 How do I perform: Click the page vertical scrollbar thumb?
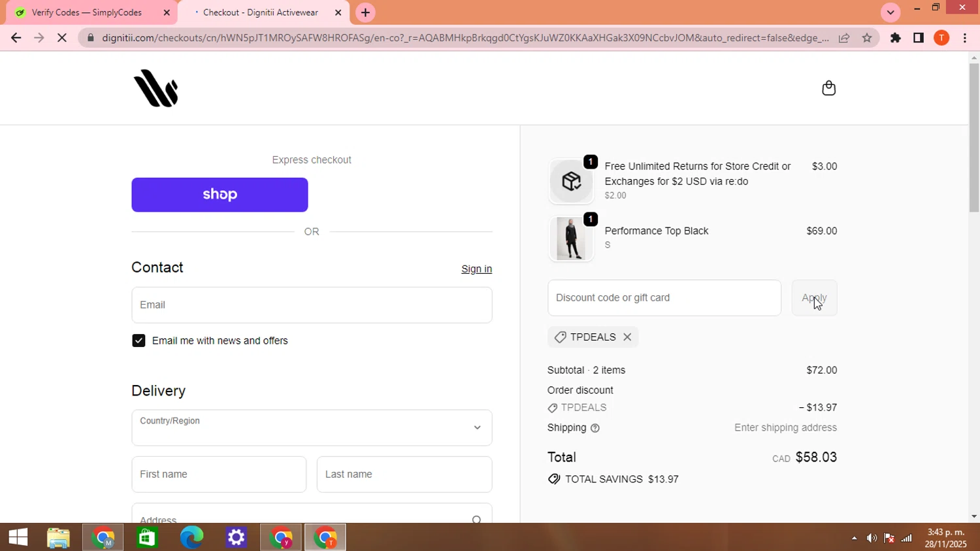click(974, 139)
